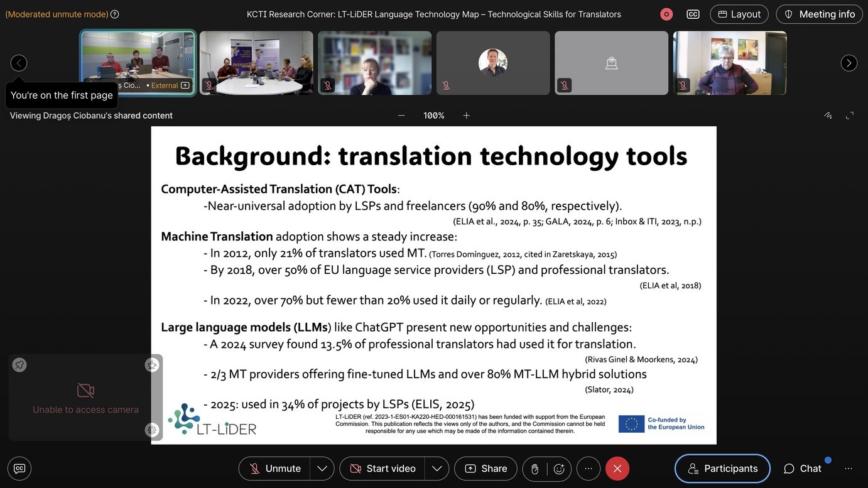This screenshot has height=488, width=868.
Task: Raise hand using the hand icon
Action: click(x=535, y=469)
